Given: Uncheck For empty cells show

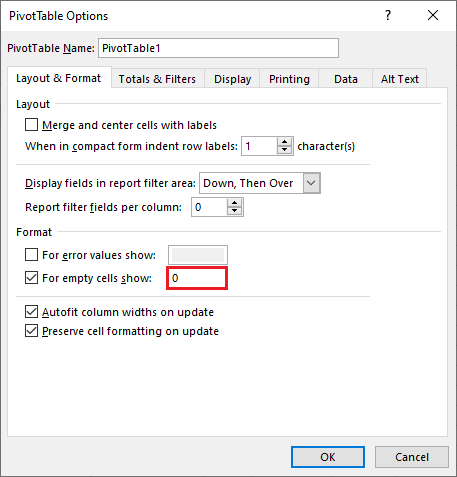Looking at the screenshot, I should tap(31, 277).
